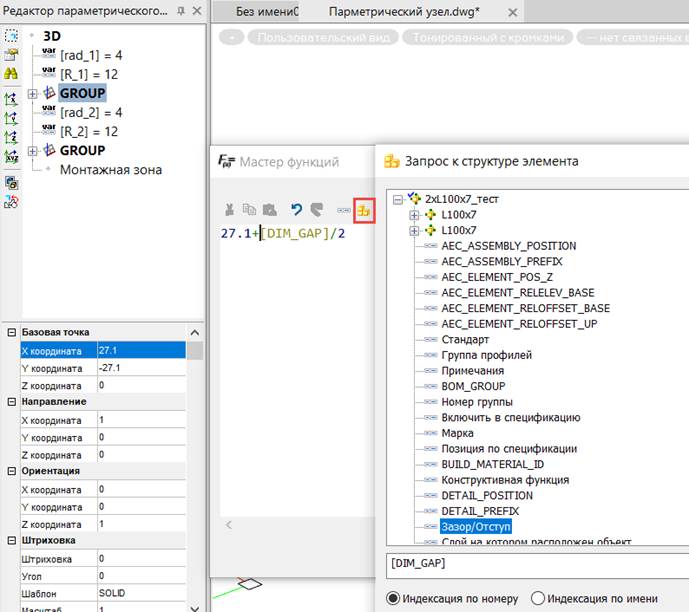The height and width of the screenshot is (612, 689).
Task: Select AEC_ASSEMBLY_POSITION parameter
Action: (508, 246)
